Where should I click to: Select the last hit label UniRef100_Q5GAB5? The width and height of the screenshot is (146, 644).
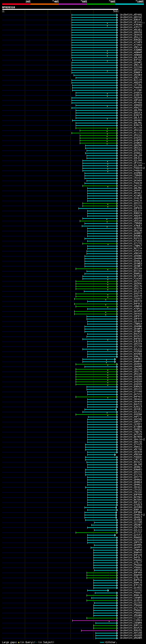coord(131,638)
